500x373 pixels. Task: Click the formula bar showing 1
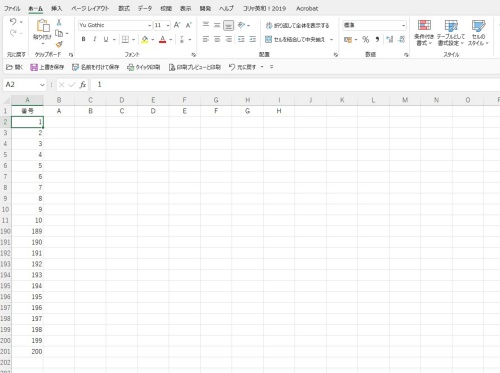[x=295, y=85]
